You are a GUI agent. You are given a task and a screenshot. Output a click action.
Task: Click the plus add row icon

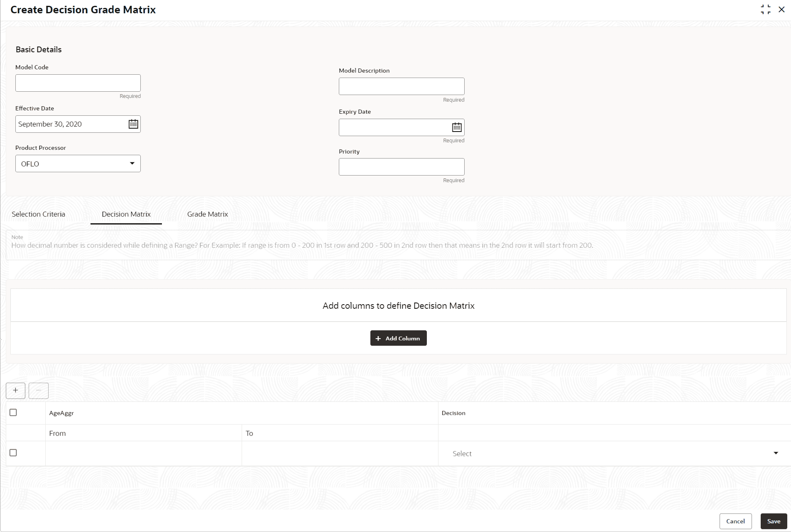tap(15, 390)
